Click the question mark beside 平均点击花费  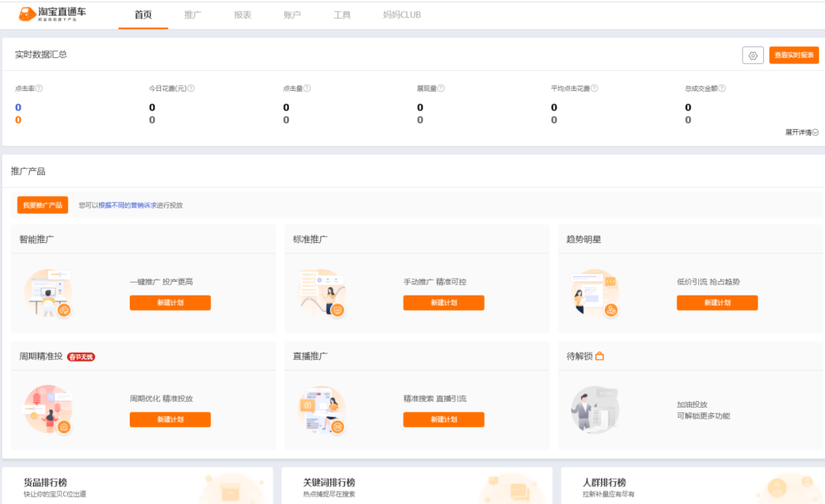[594, 88]
